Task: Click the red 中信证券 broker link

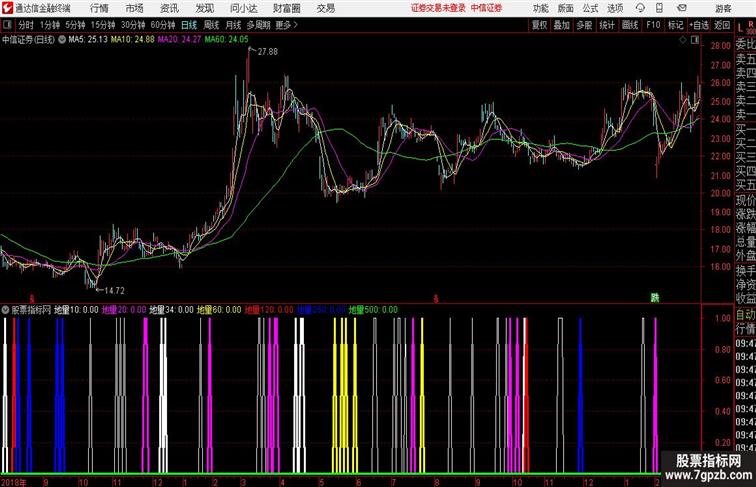Action: pyautogui.click(x=486, y=8)
